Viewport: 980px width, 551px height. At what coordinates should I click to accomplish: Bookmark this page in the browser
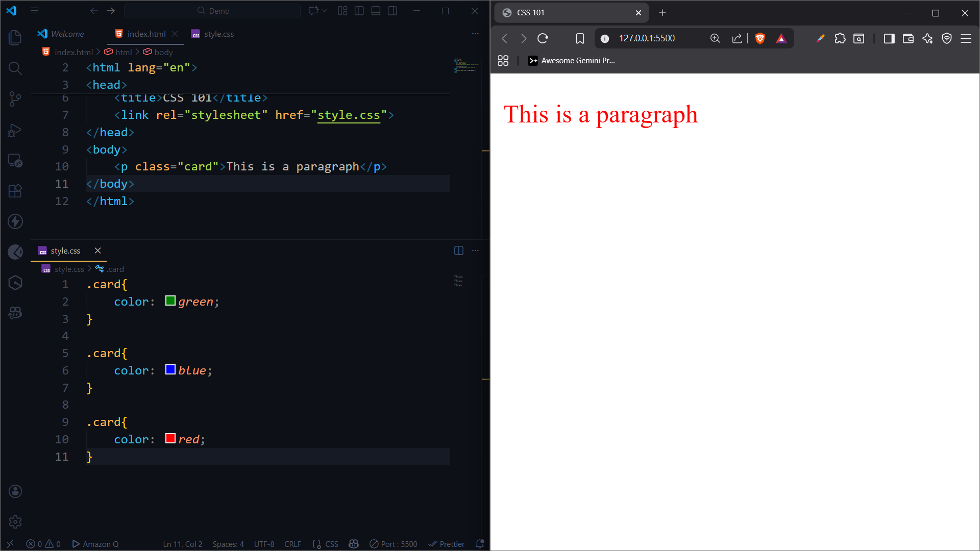click(x=580, y=38)
